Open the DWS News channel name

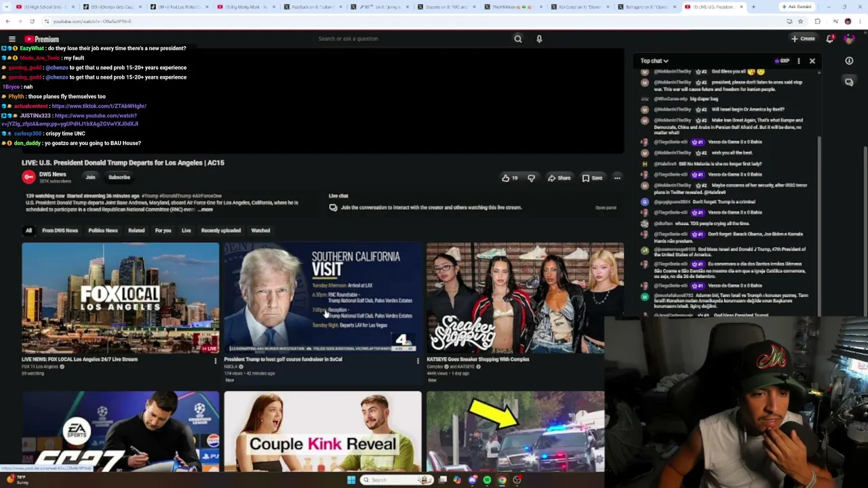52,174
